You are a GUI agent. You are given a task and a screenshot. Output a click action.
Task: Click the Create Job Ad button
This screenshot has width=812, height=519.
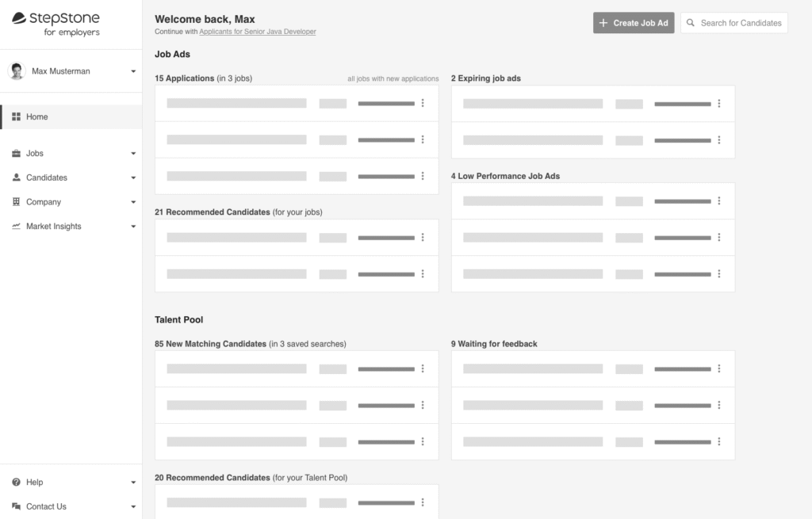(634, 23)
